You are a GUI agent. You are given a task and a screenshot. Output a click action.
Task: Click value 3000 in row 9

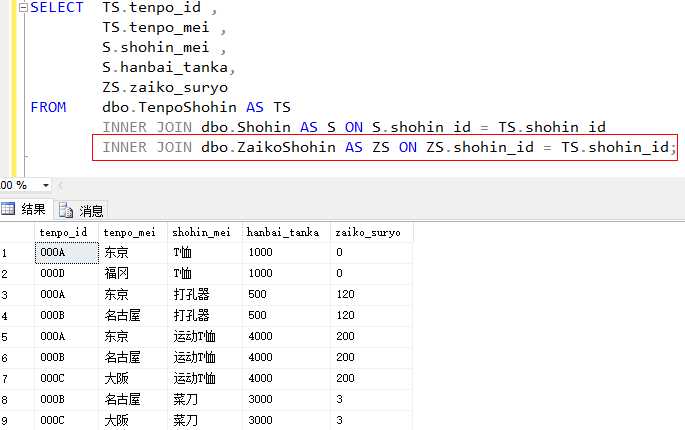[286, 420]
